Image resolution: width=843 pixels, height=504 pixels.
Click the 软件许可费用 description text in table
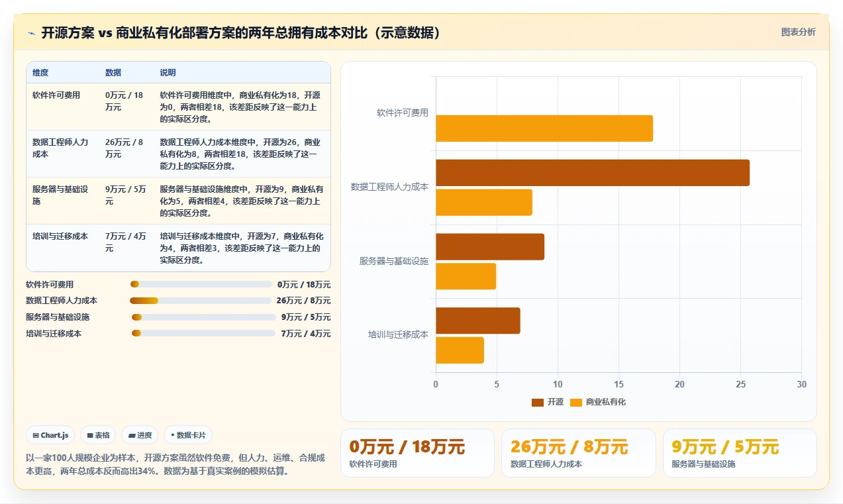pos(240,107)
